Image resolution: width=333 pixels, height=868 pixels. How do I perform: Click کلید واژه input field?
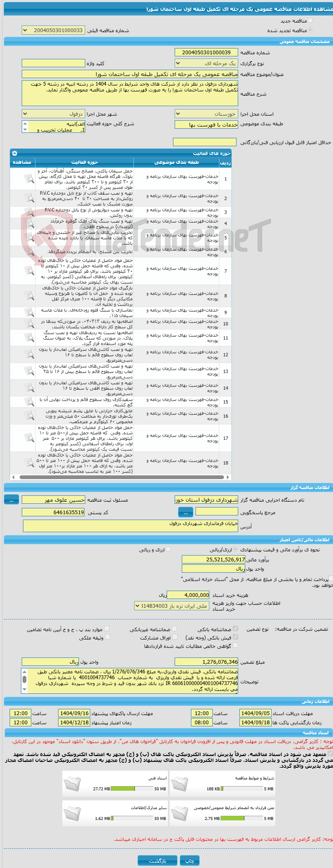53,63
